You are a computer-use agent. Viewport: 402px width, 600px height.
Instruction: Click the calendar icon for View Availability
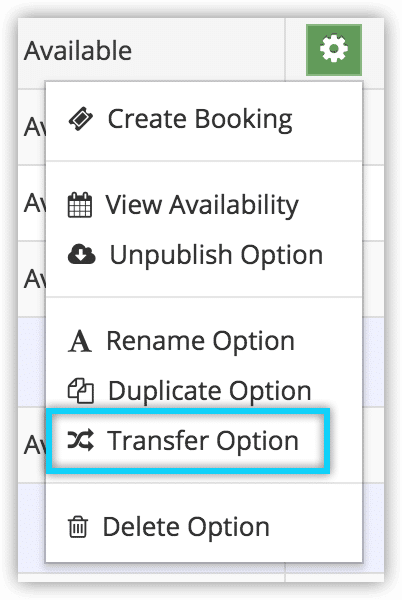pyautogui.click(x=80, y=205)
